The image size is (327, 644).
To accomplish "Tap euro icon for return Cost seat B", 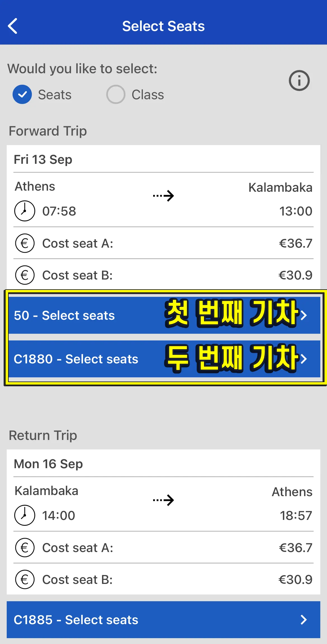I will (25, 579).
